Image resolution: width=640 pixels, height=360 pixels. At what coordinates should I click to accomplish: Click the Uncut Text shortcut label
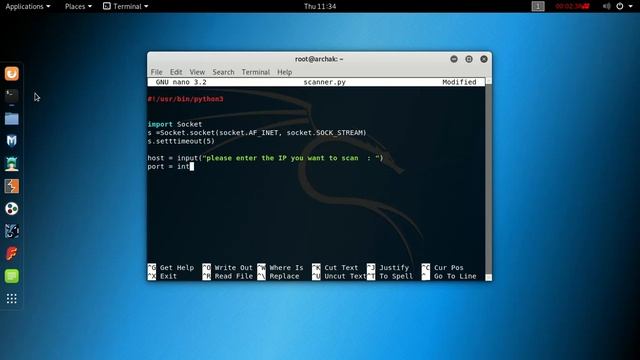345,276
